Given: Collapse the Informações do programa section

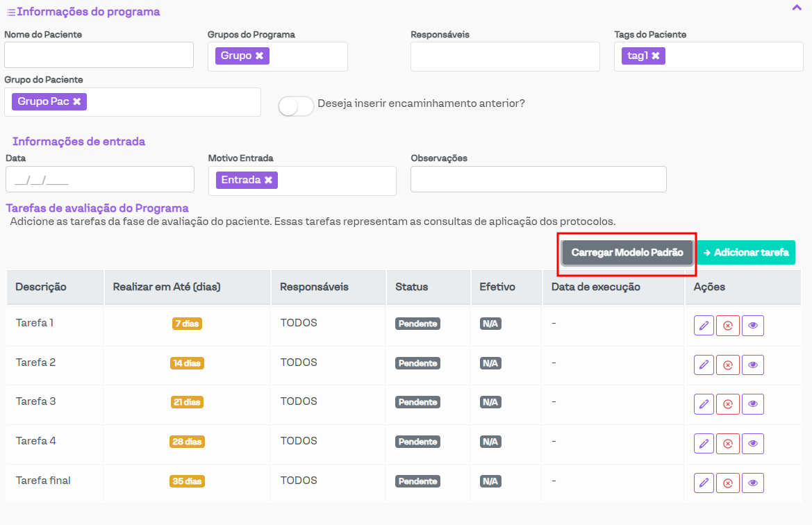Looking at the screenshot, I should [x=797, y=8].
